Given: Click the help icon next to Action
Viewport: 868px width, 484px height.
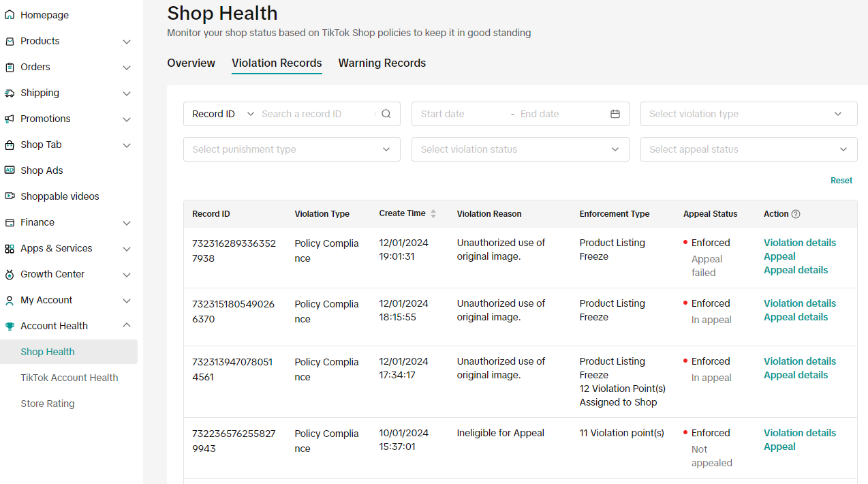Looking at the screenshot, I should (796, 214).
